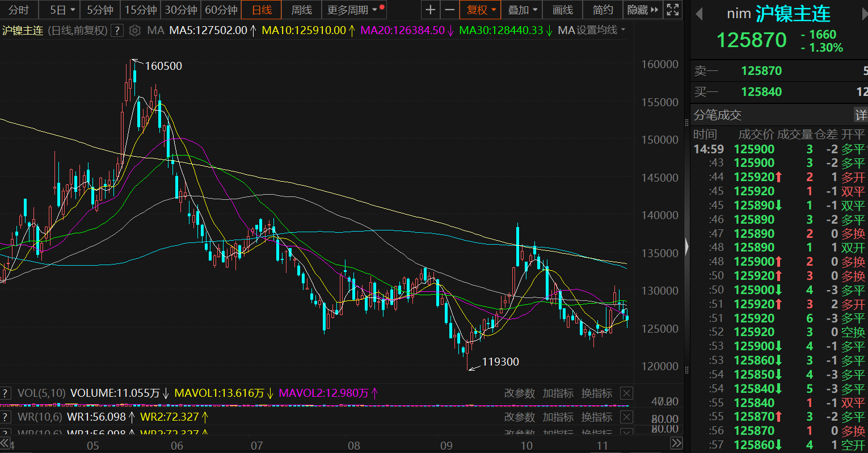Open help for VOL indicator

pyautogui.click(x=6, y=393)
